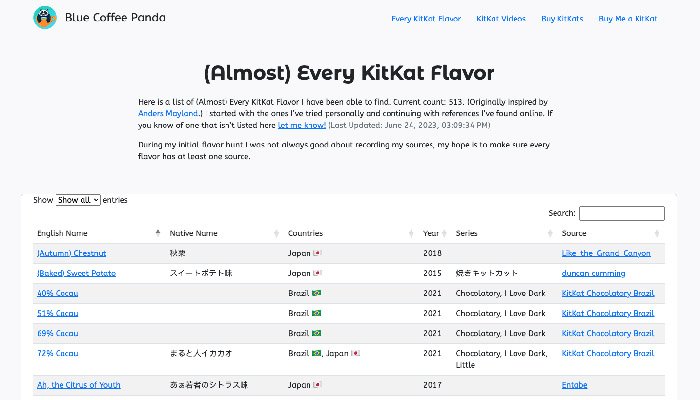Select year 2015 in the Sweet Potato row
Screen dimensions: 700x400
click(x=432, y=273)
